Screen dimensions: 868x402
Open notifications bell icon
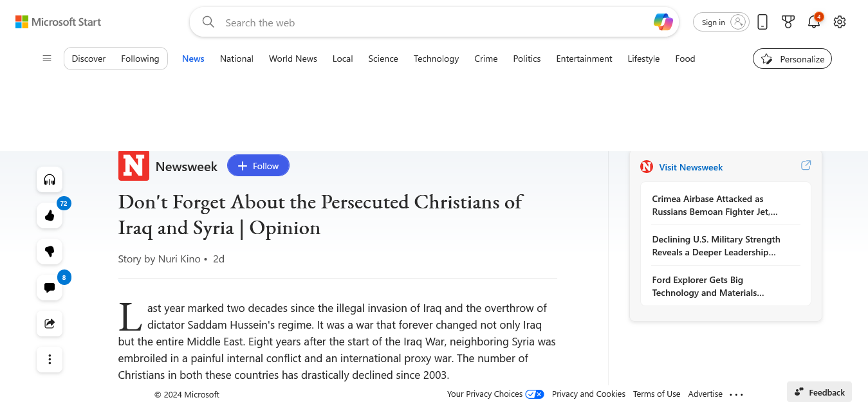pyautogui.click(x=813, y=23)
